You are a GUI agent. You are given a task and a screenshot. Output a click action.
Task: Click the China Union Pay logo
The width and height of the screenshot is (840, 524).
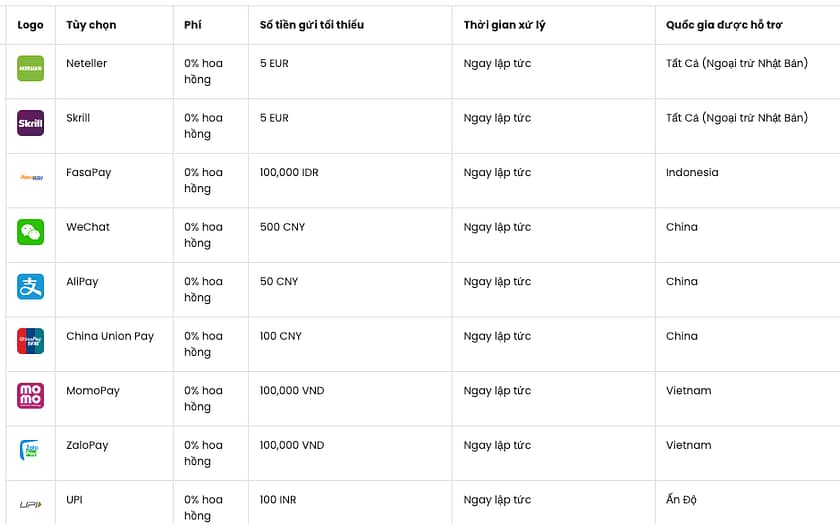(x=31, y=341)
